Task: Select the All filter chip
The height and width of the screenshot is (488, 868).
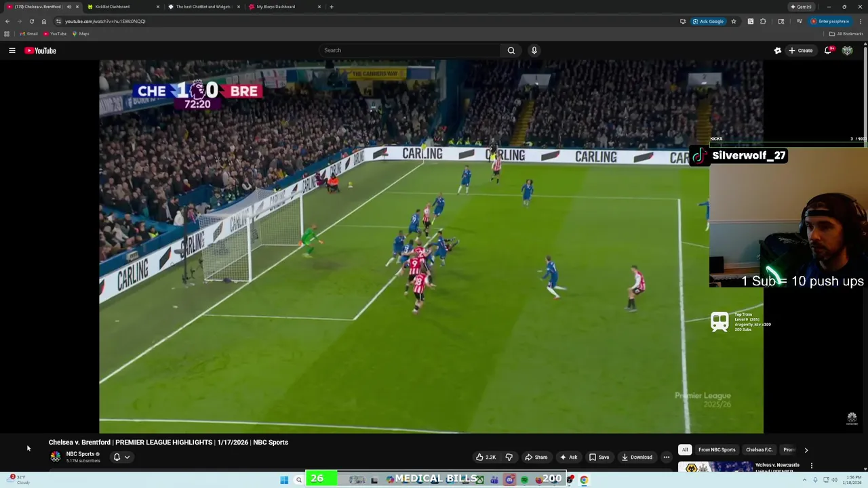Action: click(685, 450)
